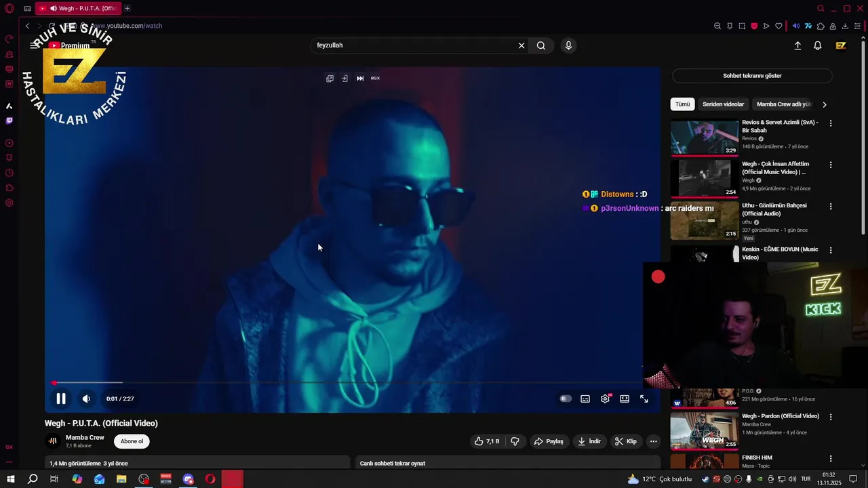Open a new browser tab with plus
Image resolution: width=868 pixels, height=488 pixels.
(x=127, y=8)
